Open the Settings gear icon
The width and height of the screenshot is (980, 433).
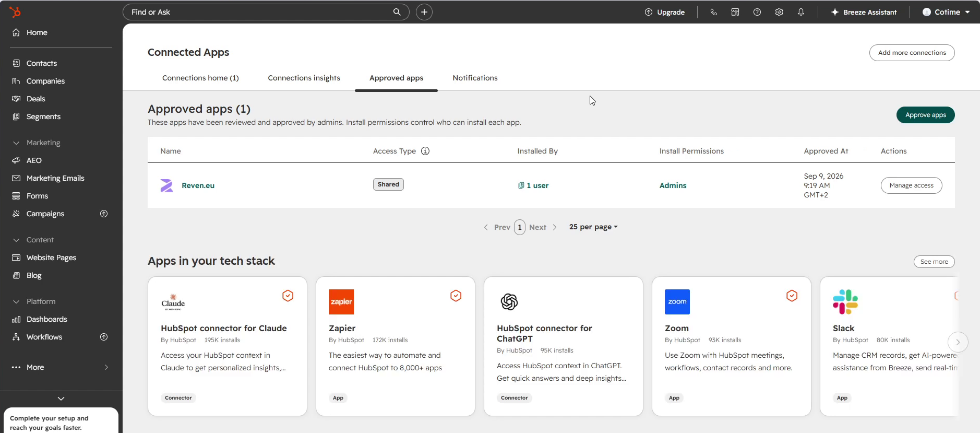point(779,12)
